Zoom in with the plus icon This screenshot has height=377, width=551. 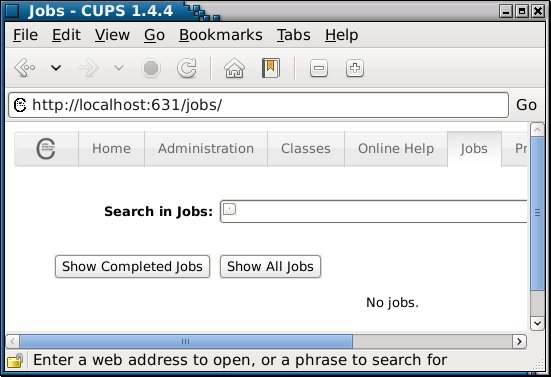[x=355, y=68]
